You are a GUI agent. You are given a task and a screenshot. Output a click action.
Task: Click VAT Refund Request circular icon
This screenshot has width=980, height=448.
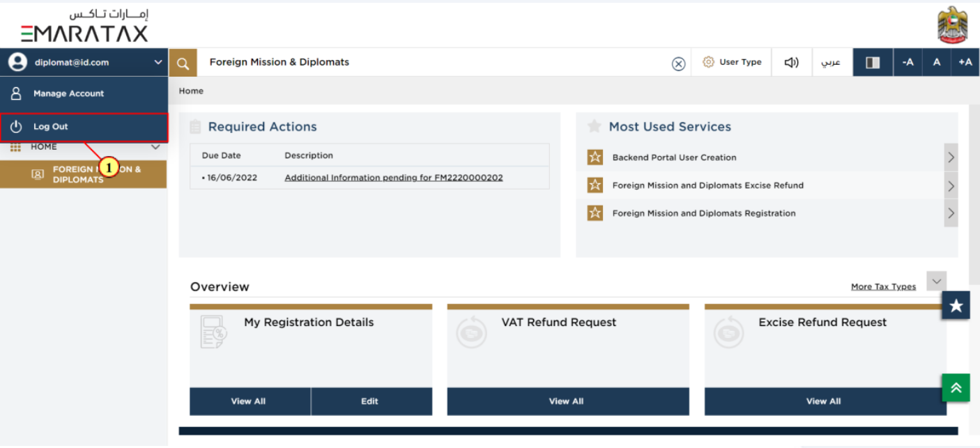472,332
